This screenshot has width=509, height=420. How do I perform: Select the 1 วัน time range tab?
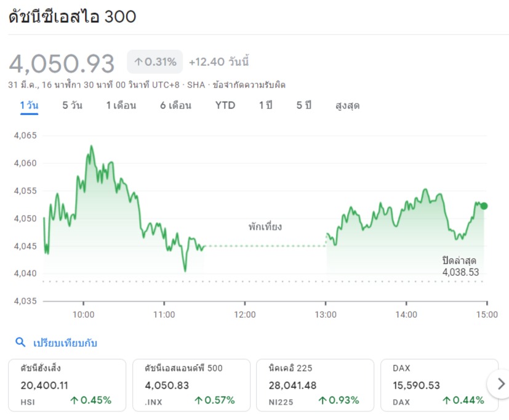(x=29, y=105)
